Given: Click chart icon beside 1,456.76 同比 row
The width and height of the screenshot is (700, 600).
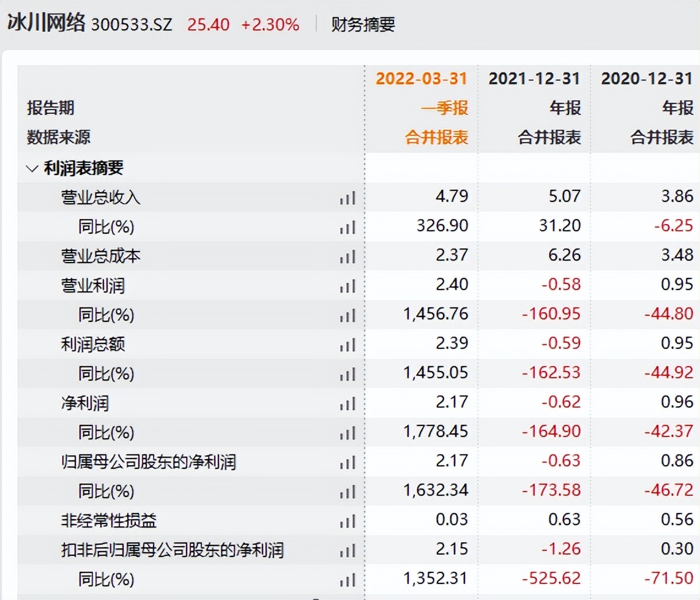Looking at the screenshot, I should pyautogui.click(x=348, y=315).
